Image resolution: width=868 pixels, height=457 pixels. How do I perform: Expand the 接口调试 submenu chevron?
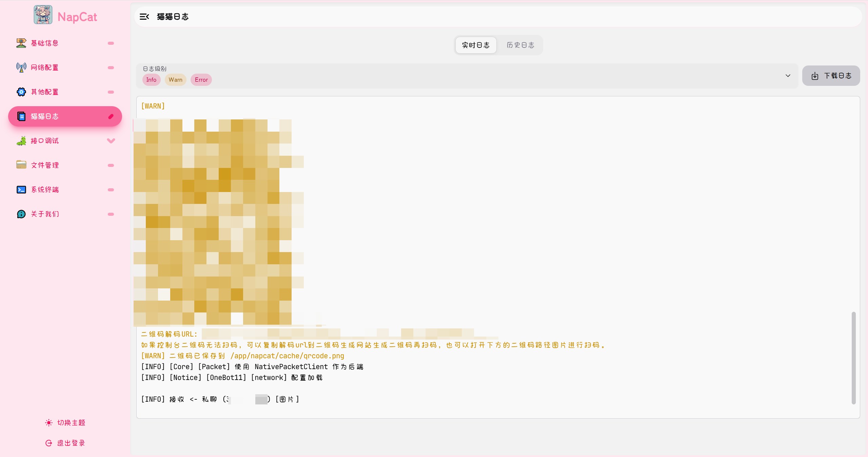(111, 141)
